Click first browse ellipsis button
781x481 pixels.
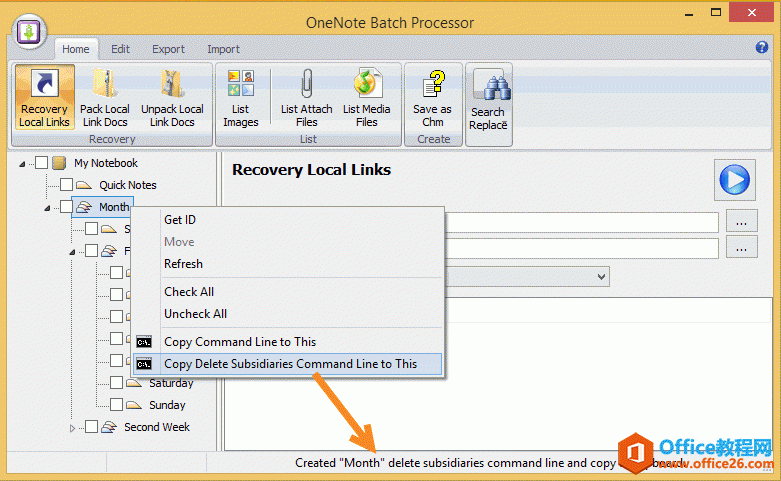[x=742, y=222]
